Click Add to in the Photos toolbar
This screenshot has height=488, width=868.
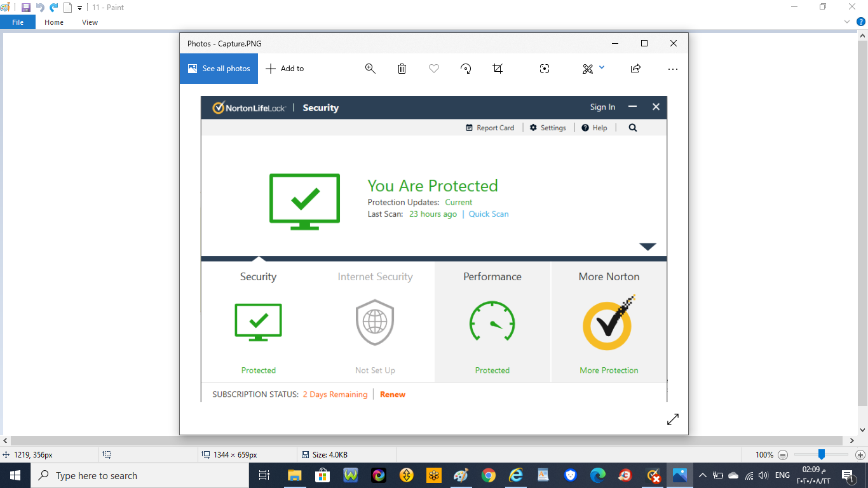[x=285, y=69]
